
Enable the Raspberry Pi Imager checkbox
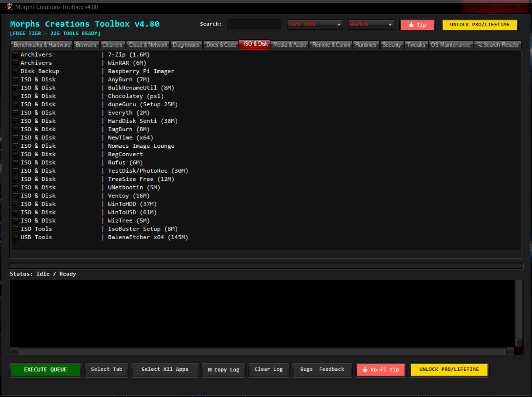16,71
